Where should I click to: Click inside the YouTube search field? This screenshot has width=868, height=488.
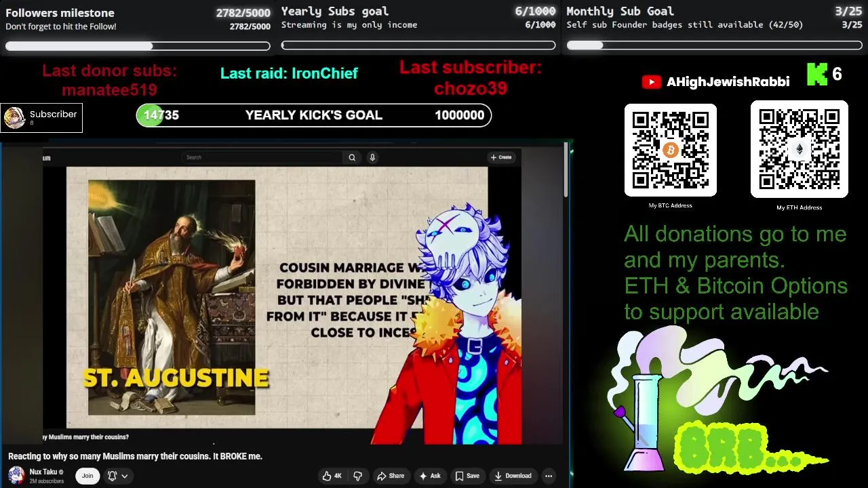[x=263, y=157]
